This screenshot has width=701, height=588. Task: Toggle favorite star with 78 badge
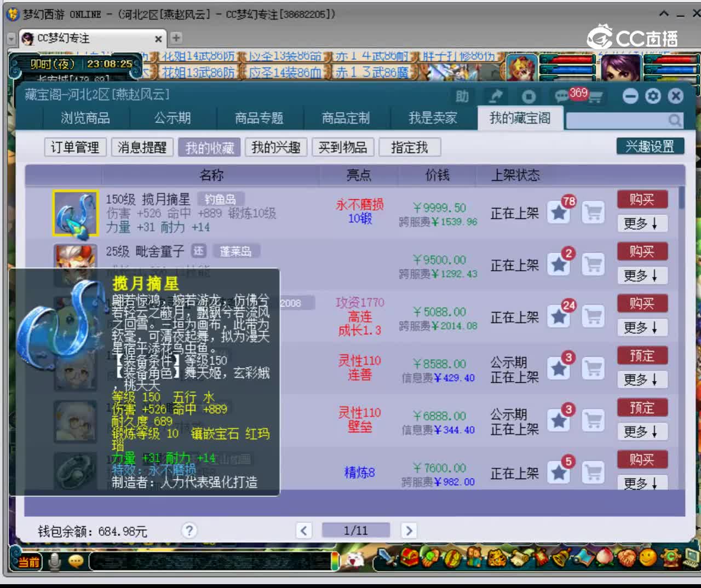559,212
